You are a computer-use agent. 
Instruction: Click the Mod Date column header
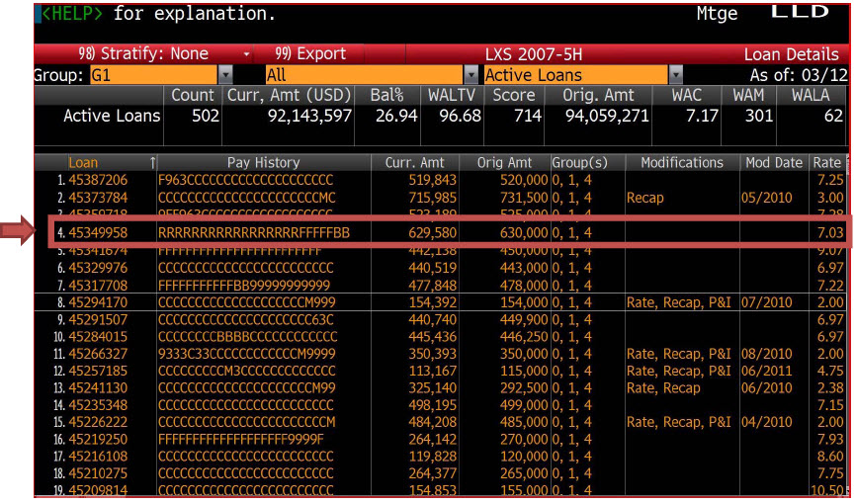774,163
